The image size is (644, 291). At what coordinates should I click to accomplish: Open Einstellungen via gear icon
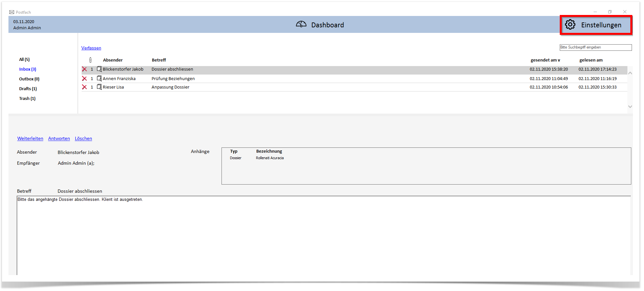570,25
